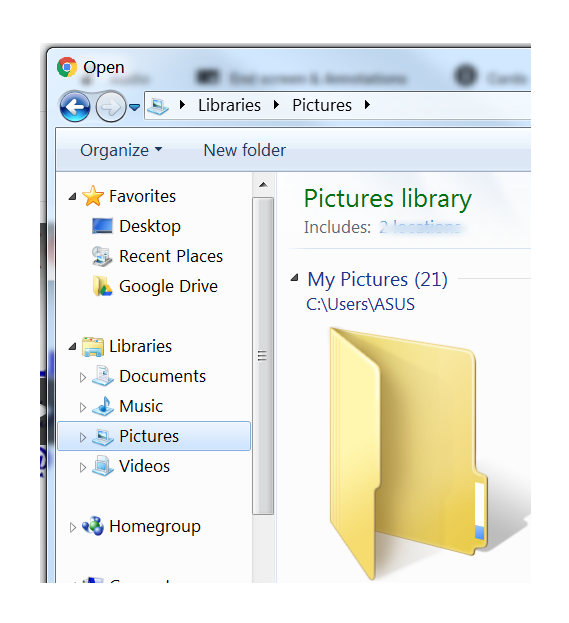
Task: Click the Homegroup spheres icon
Action: pyautogui.click(x=93, y=526)
